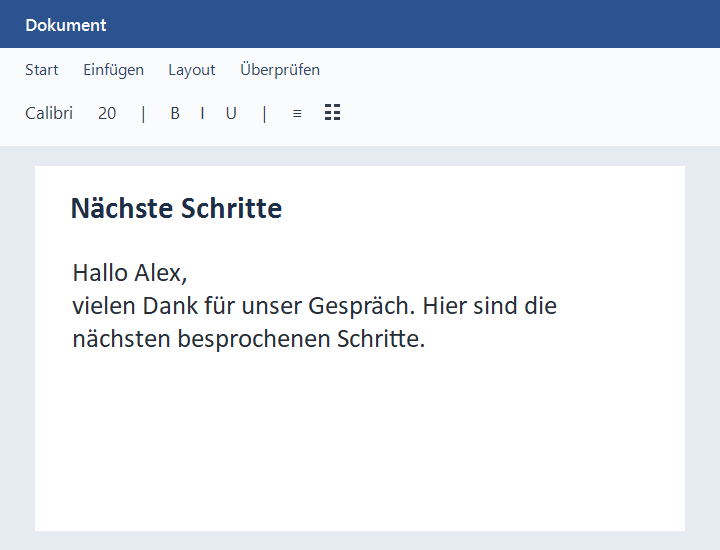Screen dimensions: 720x550
Task: Toggle Italic formatting with I
Action: coord(202,113)
